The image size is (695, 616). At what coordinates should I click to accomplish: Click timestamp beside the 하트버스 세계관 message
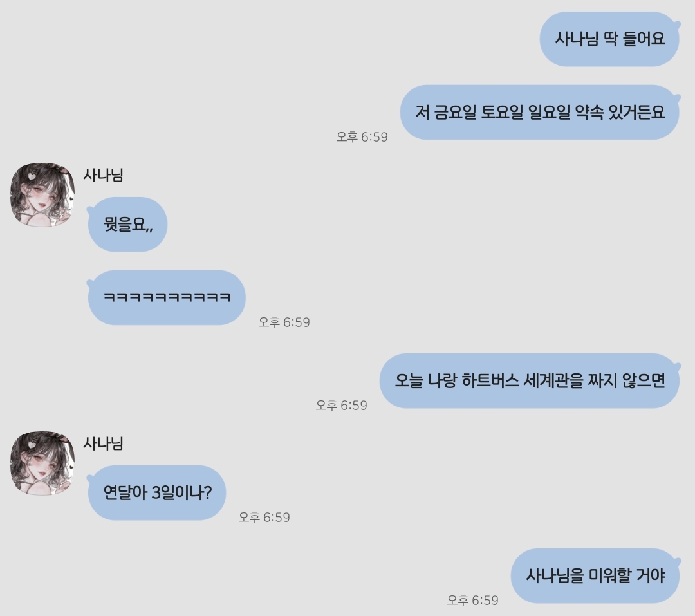(341, 405)
